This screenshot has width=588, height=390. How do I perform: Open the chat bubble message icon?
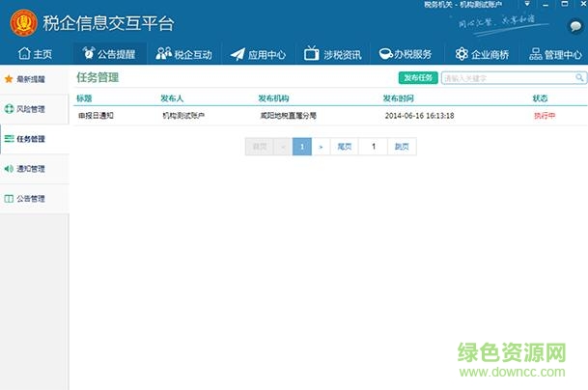575,26
